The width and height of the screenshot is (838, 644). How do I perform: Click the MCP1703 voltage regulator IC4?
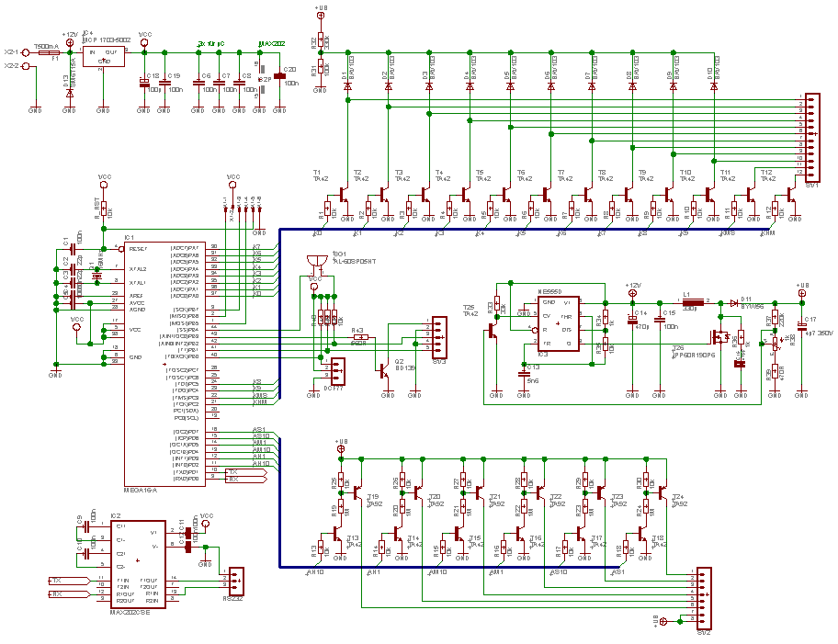103,57
